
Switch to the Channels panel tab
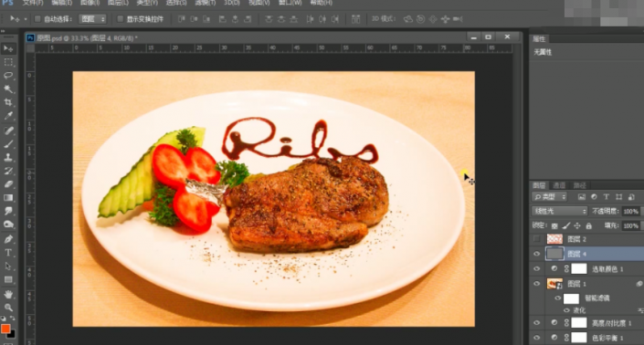[x=558, y=185]
